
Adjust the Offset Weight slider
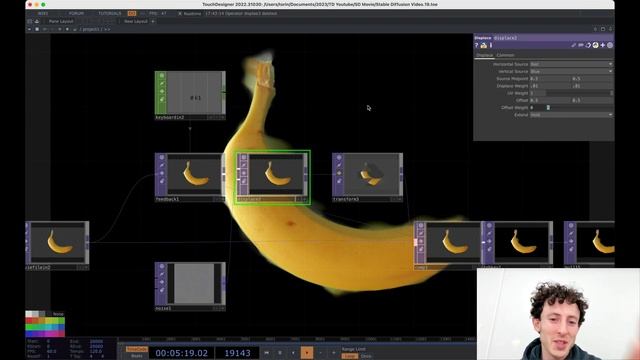pyautogui.click(x=571, y=107)
